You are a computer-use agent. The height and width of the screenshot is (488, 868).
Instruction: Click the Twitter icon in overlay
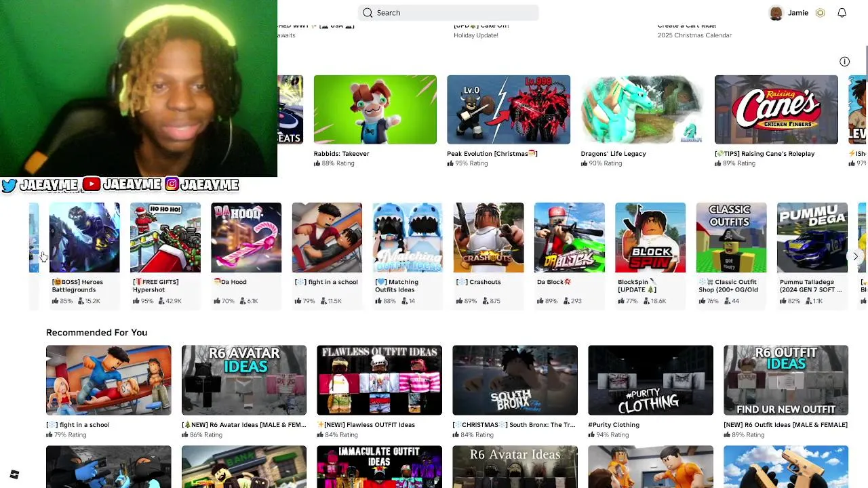[x=9, y=185]
